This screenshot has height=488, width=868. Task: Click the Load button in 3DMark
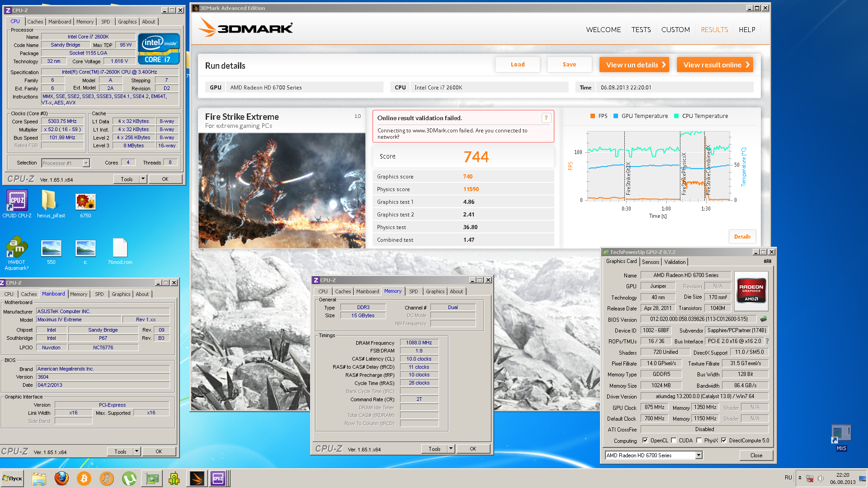pos(518,65)
